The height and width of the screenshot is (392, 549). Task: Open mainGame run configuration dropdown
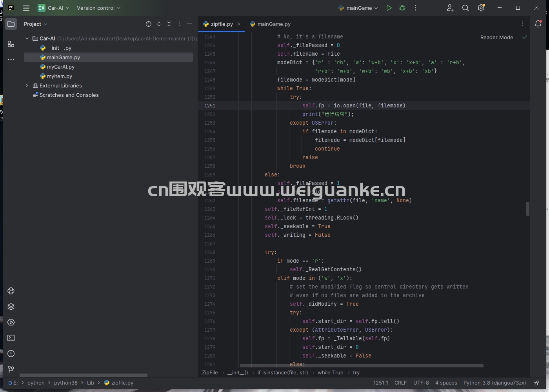358,8
